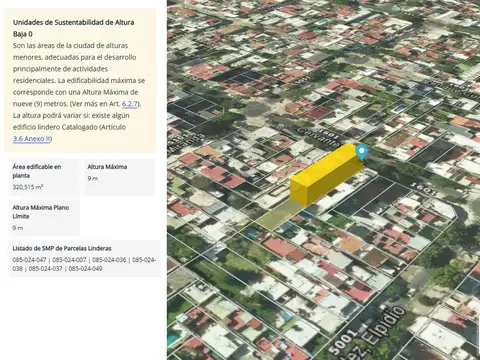
Task: Select parcel code 085-024-007
Action: [69, 260]
